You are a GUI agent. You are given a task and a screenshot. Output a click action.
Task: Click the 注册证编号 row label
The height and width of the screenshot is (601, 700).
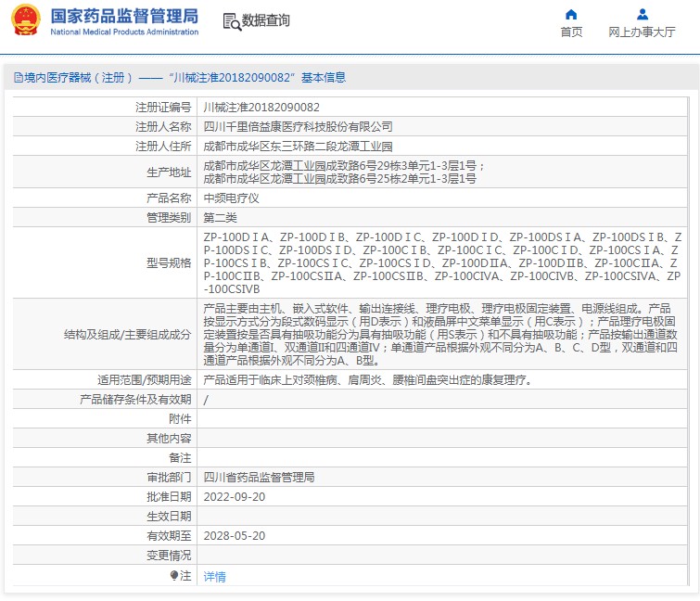tap(163, 108)
